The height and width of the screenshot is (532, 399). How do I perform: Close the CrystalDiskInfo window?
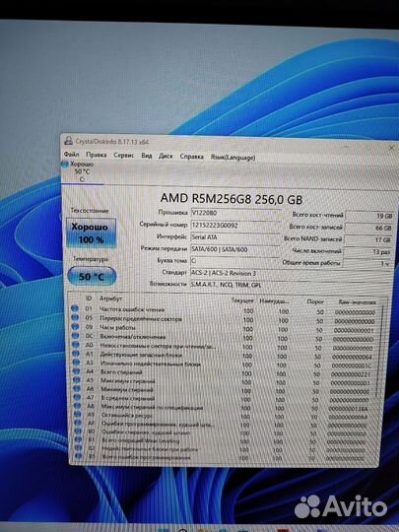(391, 148)
